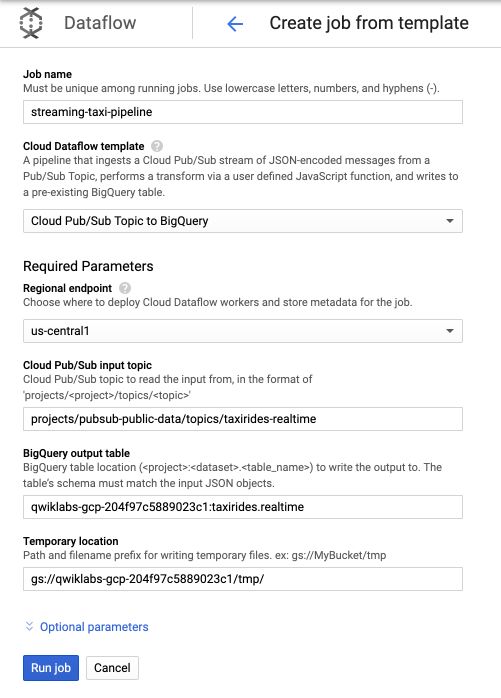
Task: Edit the BigQuery output table field
Action: tap(243, 507)
